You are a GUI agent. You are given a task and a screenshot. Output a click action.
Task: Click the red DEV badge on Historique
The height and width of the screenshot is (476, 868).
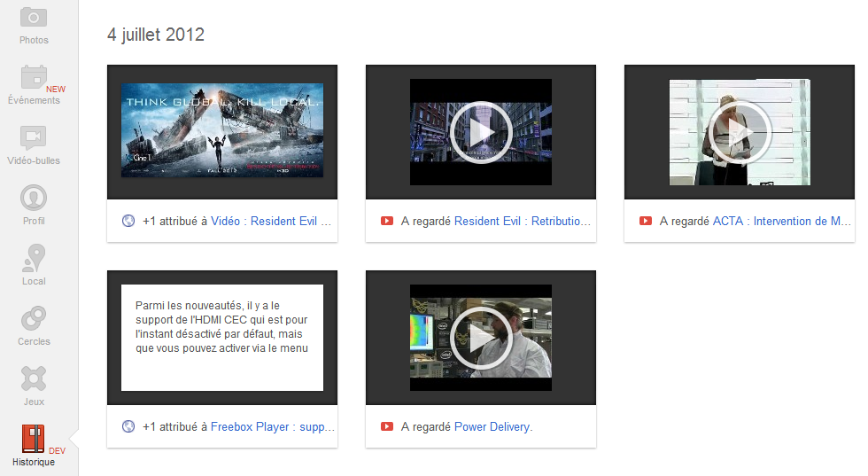pos(57,450)
